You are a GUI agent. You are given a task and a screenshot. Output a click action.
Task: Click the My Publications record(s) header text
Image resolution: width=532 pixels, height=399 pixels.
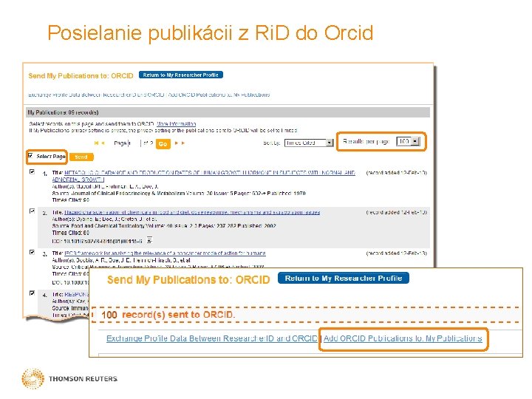(x=63, y=112)
